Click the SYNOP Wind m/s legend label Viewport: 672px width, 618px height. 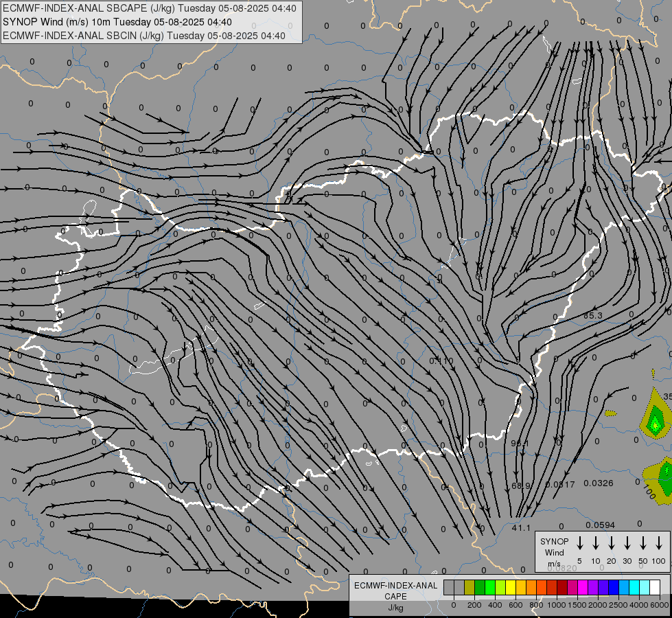click(x=554, y=552)
